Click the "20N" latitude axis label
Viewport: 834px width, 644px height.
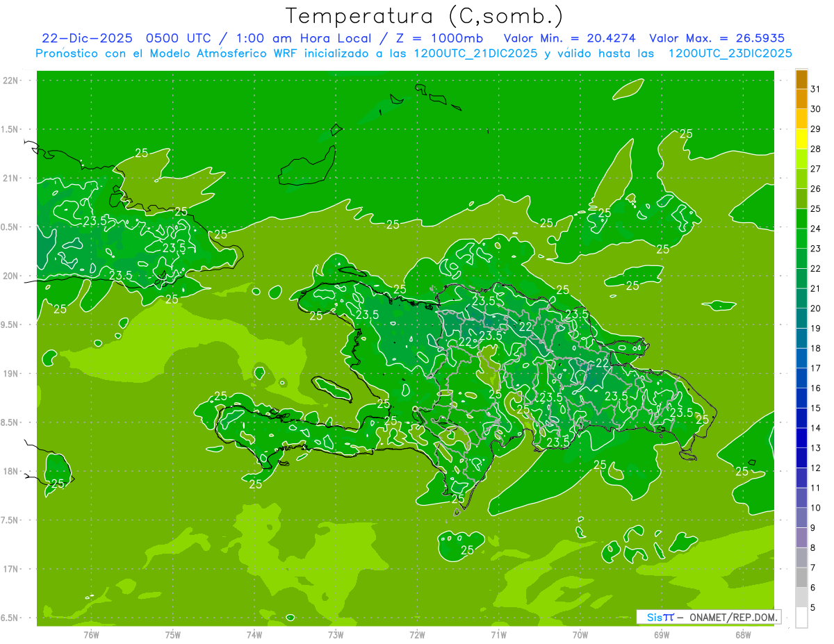[x=11, y=276]
